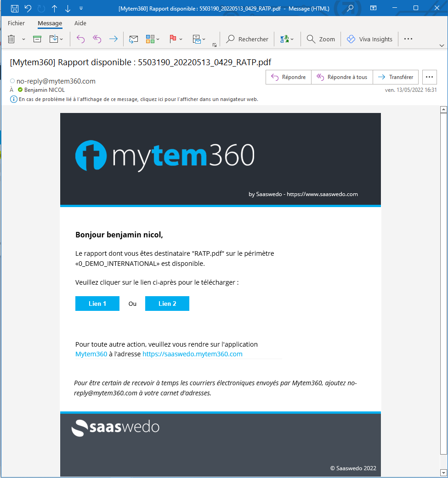Image resolution: width=448 pixels, height=478 pixels.
Task: Click the Zoom ribbon button
Action: 321,39
